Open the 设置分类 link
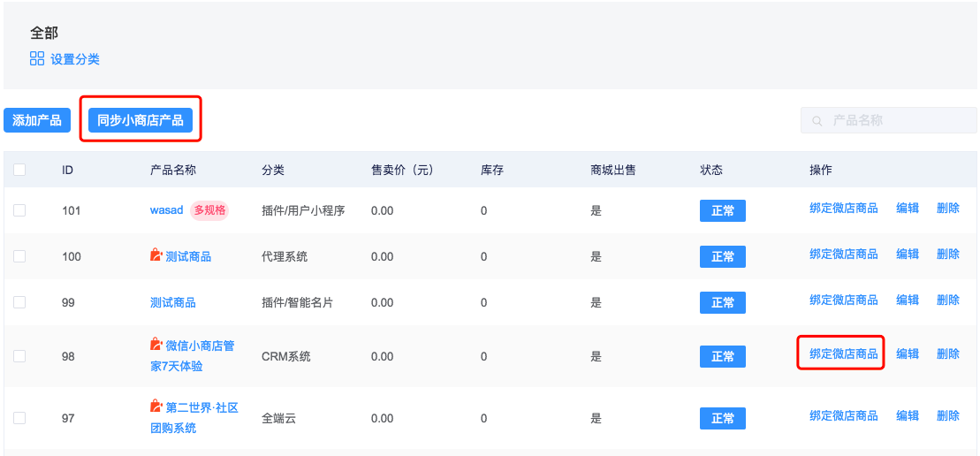 click(x=75, y=59)
